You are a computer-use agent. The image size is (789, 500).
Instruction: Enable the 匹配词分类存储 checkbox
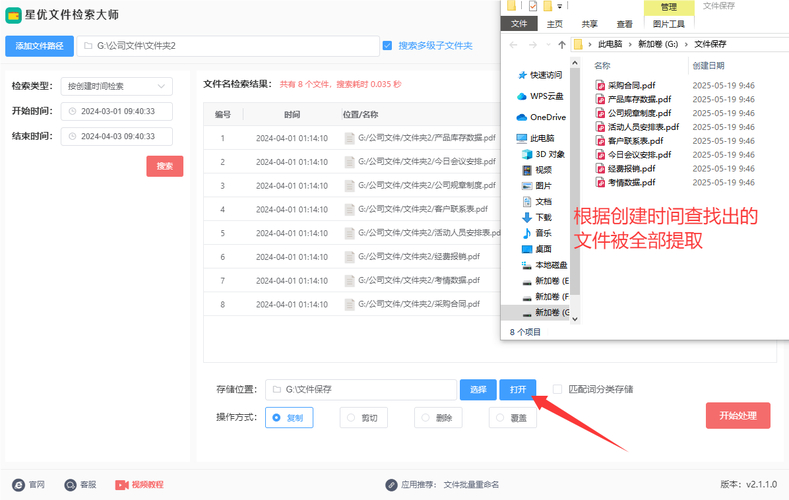click(x=557, y=389)
